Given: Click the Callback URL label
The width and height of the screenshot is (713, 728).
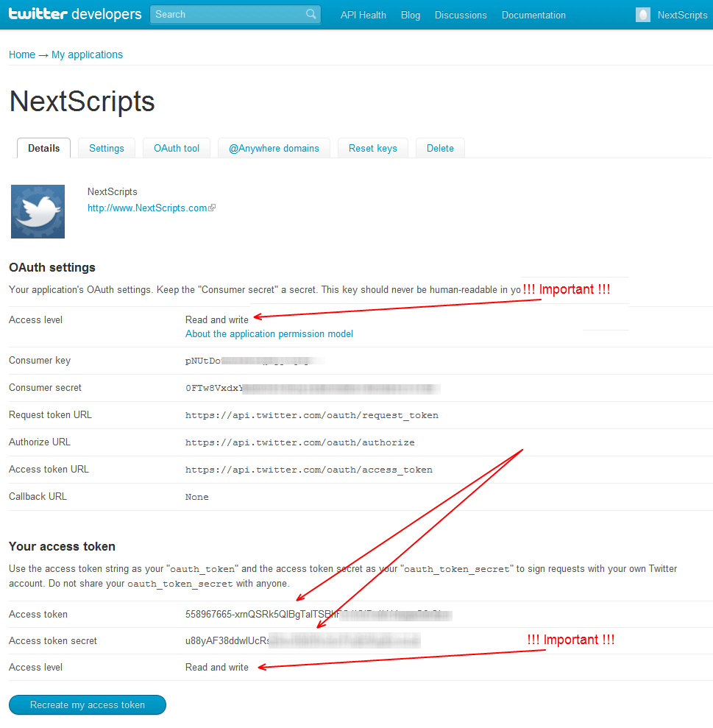Looking at the screenshot, I should 38,496.
